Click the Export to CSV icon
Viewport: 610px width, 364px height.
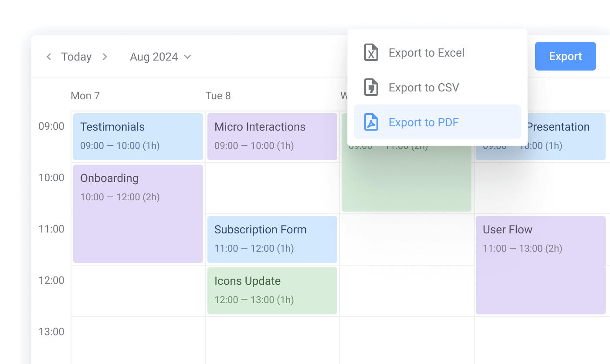click(x=371, y=87)
